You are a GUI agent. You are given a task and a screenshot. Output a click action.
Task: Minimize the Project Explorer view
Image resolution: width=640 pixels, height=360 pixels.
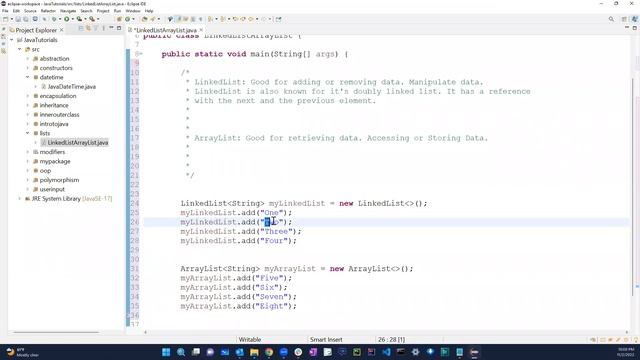pyautogui.click(x=111, y=28)
